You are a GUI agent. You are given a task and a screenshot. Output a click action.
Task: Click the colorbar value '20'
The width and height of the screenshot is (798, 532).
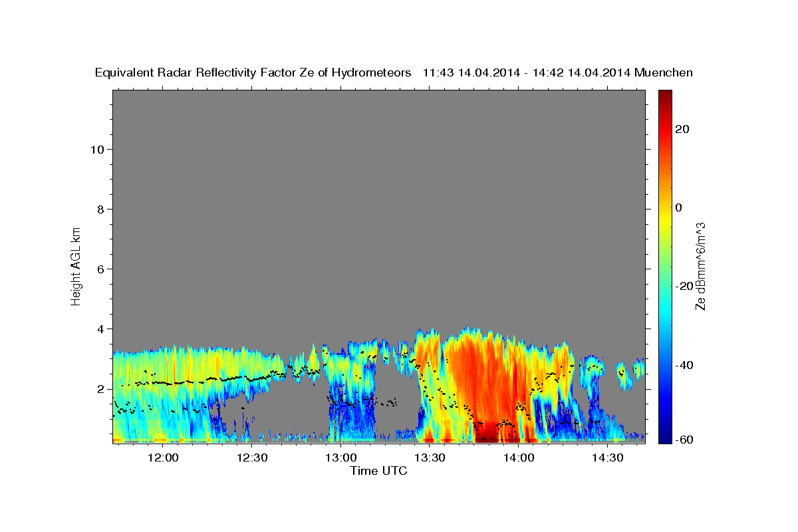(x=682, y=129)
